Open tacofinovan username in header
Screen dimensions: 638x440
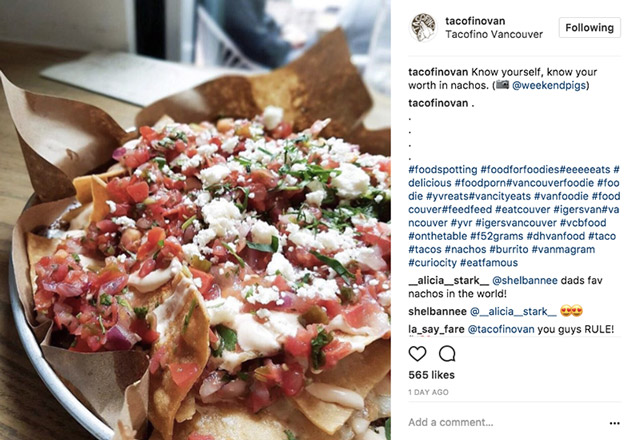coord(475,21)
